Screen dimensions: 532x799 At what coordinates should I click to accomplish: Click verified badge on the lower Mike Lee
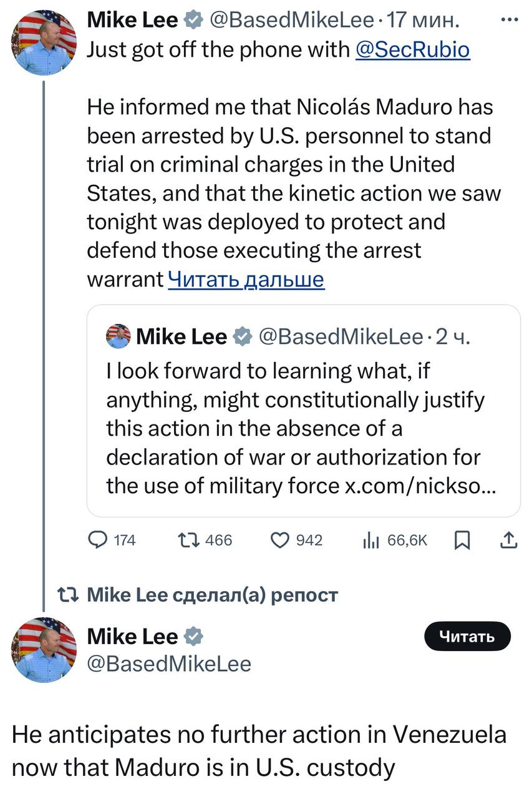(193, 636)
